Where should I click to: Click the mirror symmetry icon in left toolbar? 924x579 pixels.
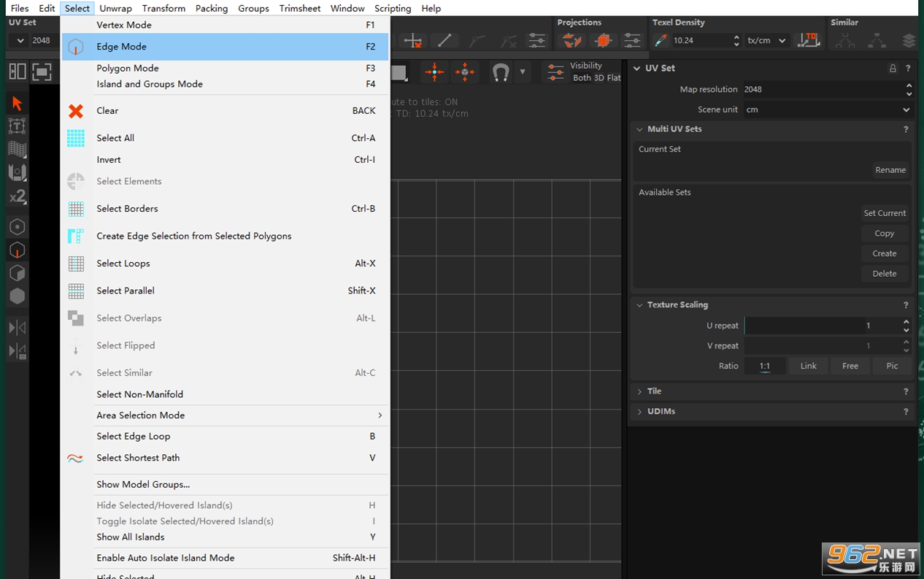click(x=17, y=328)
